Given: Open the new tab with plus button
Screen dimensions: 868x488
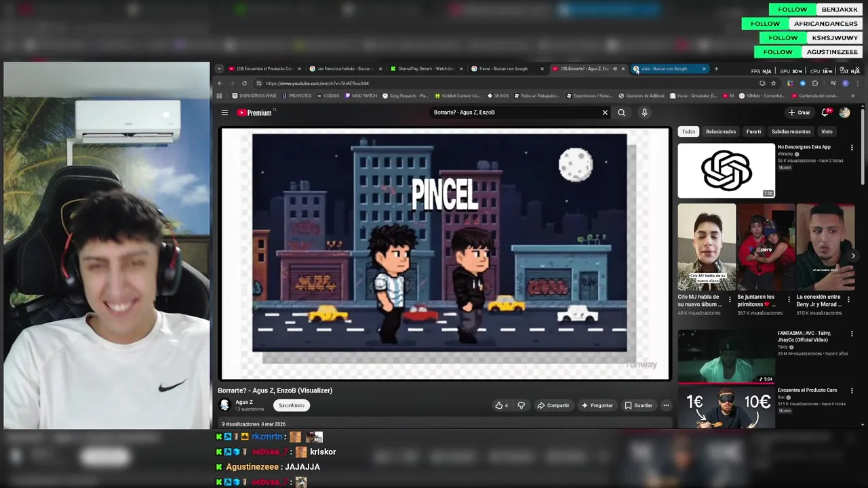Looking at the screenshot, I should [715, 68].
